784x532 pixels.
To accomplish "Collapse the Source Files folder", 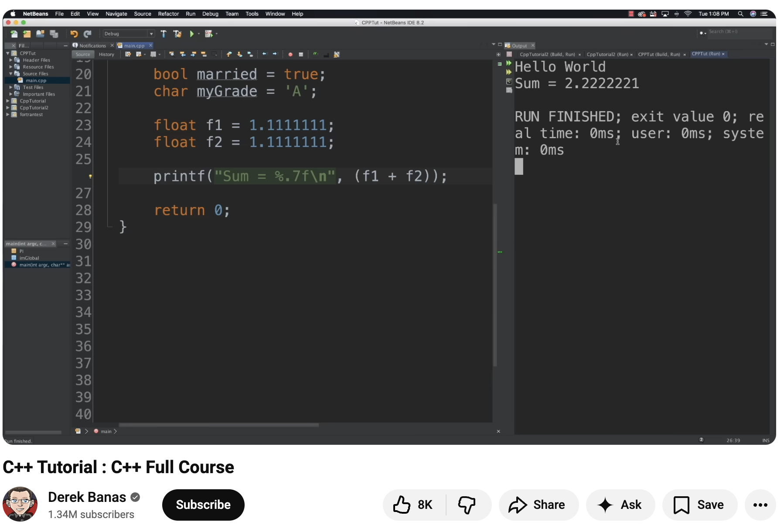I will click(x=11, y=74).
